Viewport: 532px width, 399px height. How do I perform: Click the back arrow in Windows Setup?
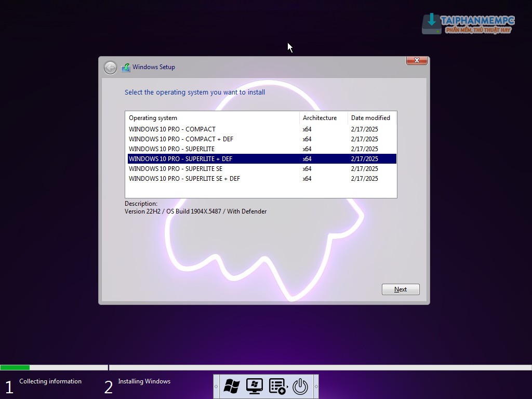(110, 68)
